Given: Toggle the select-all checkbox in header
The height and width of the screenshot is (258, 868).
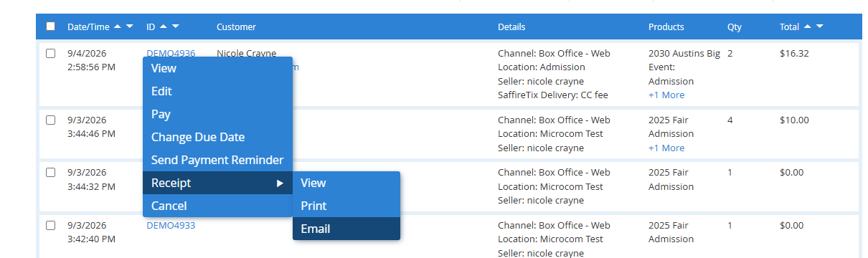Looking at the screenshot, I should pyautogui.click(x=50, y=27).
